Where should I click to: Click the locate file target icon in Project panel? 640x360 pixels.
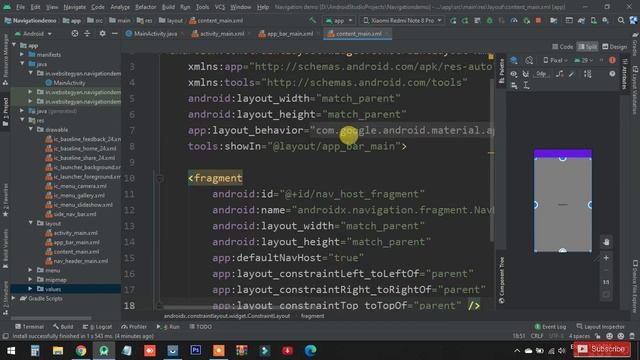[75, 34]
